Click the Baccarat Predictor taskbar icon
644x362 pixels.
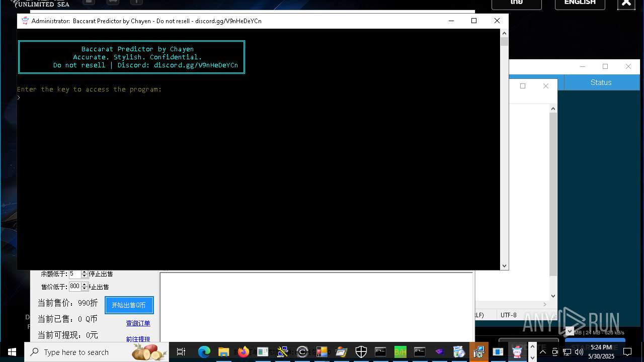point(517,352)
